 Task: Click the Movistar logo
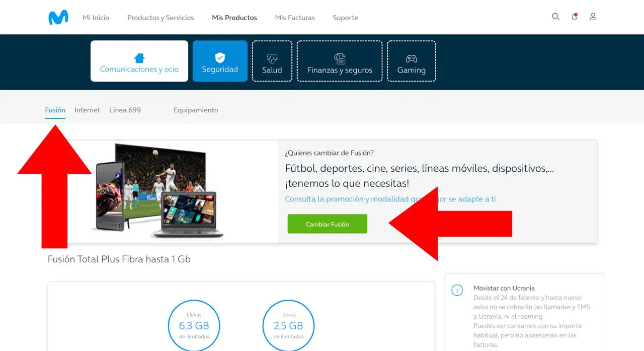[x=58, y=18]
